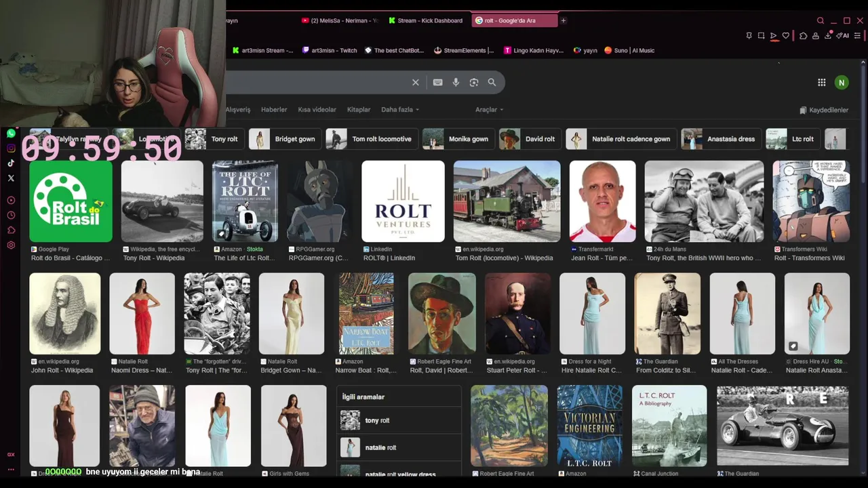
Task: Open extensions cube in top toolbar
Action: (x=804, y=36)
